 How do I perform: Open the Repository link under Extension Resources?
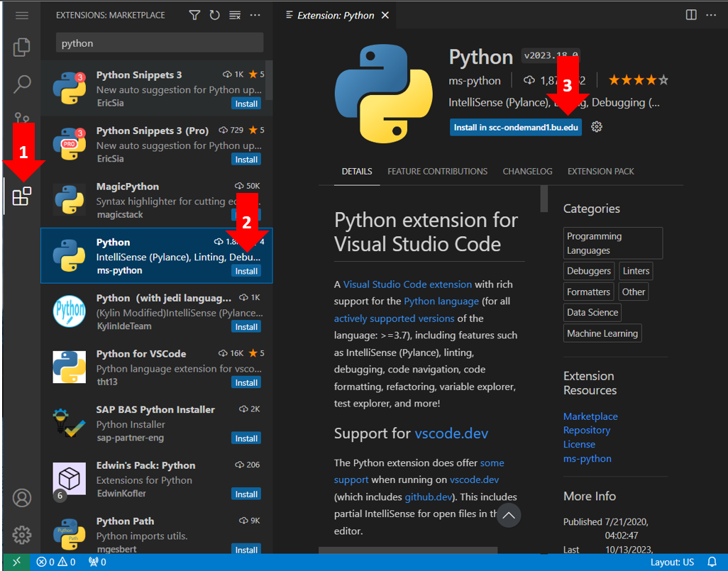tap(586, 430)
